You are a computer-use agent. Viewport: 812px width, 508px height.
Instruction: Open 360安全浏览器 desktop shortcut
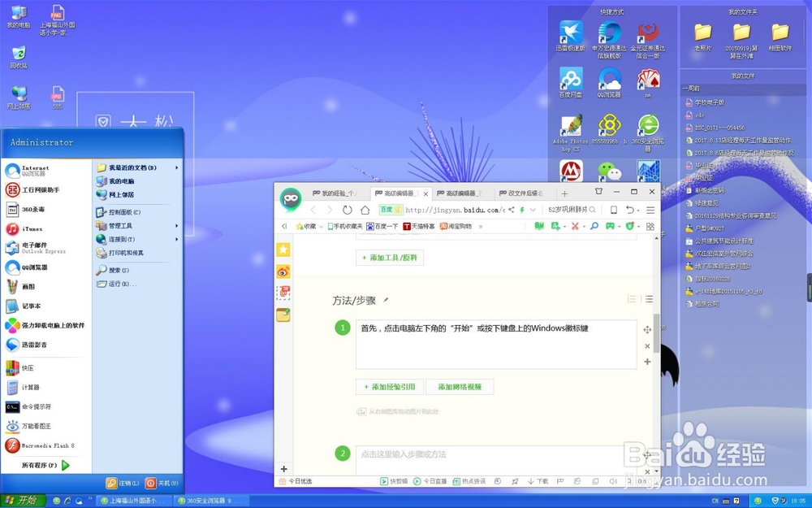coord(648,132)
